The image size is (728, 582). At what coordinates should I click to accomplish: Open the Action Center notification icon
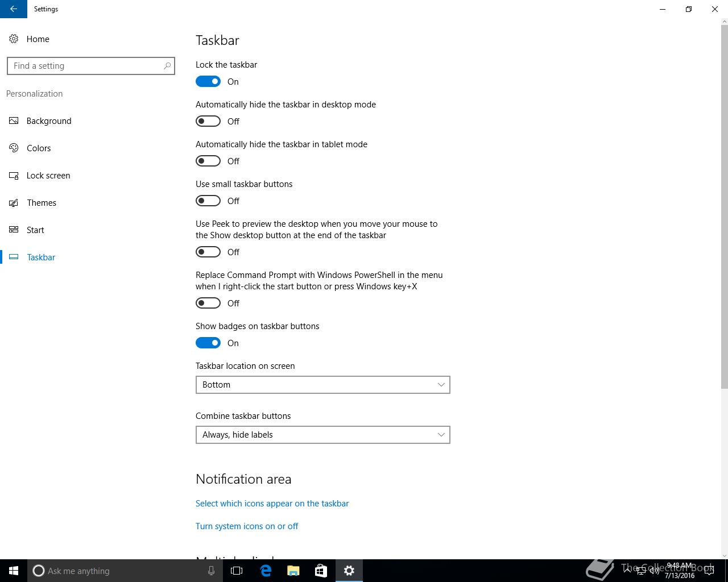click(709, 571)
